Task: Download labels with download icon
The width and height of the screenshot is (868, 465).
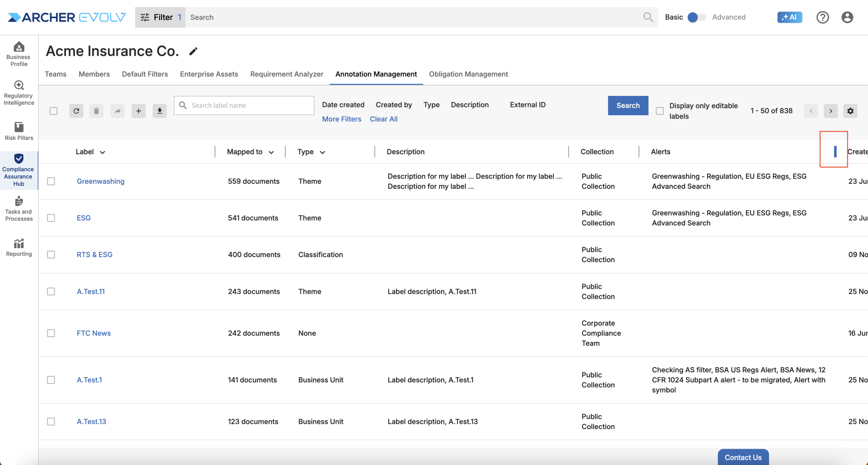Action: click(x=159, y=111)
